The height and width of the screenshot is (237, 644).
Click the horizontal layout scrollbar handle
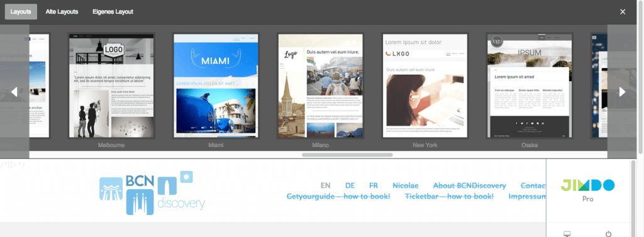[x=347, y=155]
